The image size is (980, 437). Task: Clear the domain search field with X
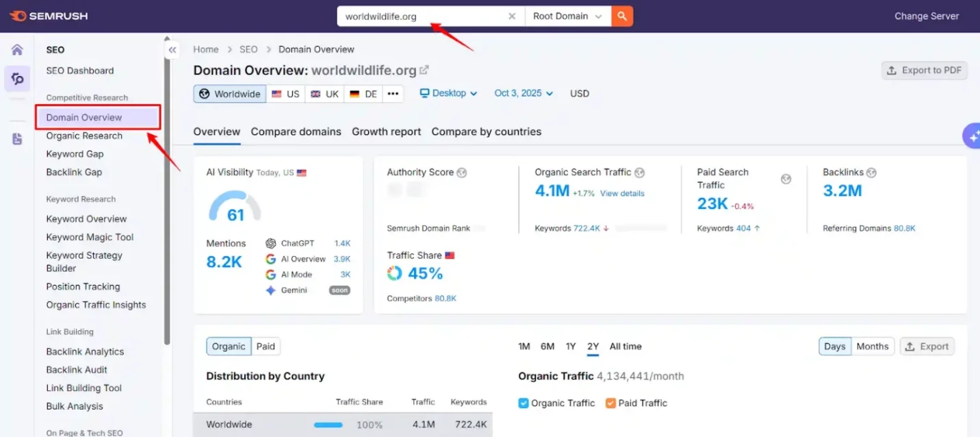(512, 16)
